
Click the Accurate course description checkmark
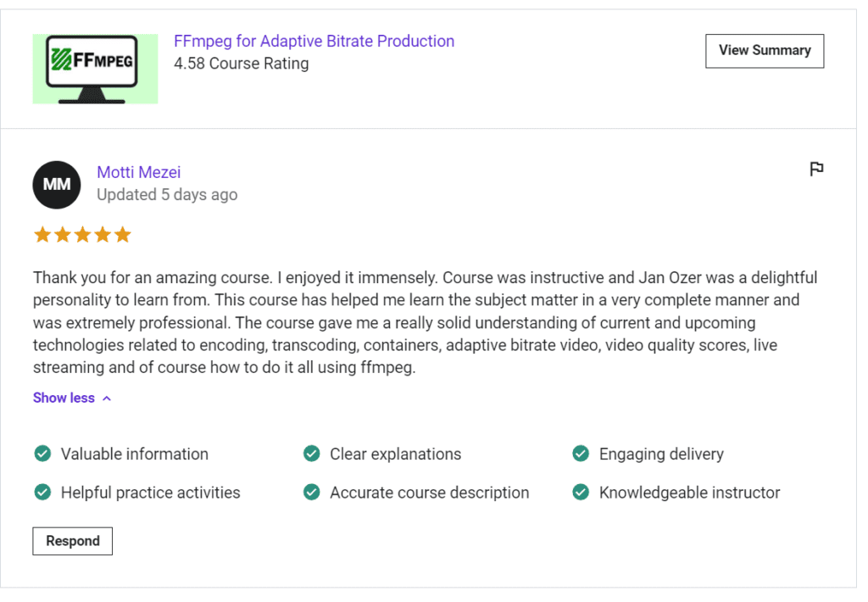[312, 492]
